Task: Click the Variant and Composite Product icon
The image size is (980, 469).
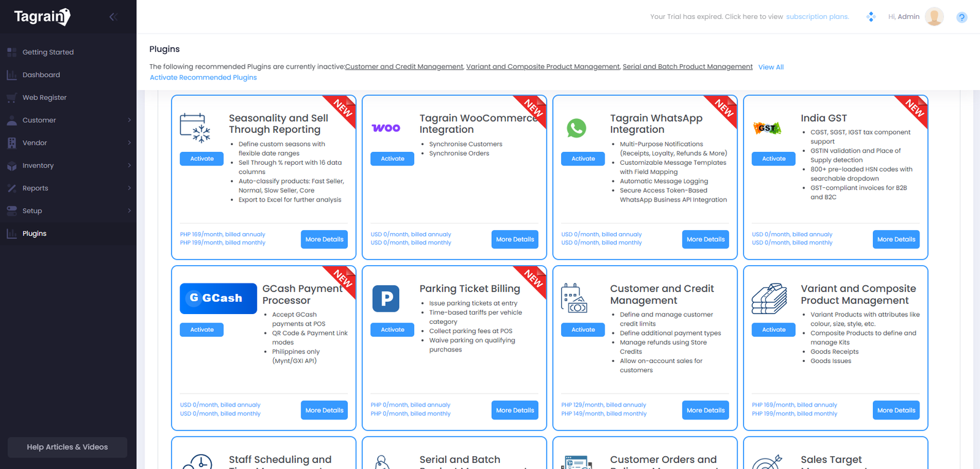Action: pyautogui.click(x=769, y=298)
